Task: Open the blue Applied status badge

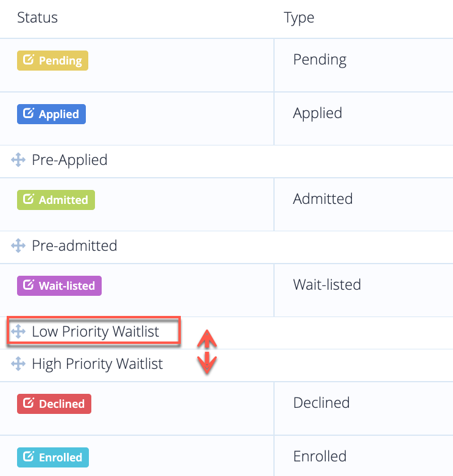Action: tap(51, 114)
